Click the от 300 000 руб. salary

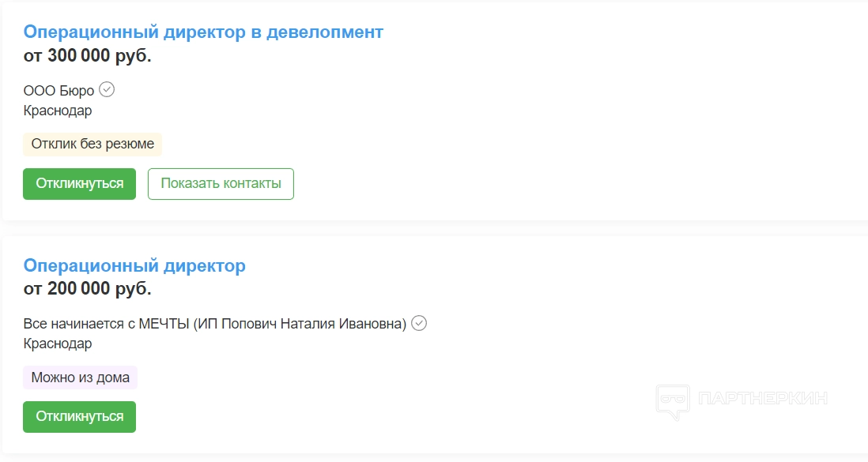click(87, 55)
